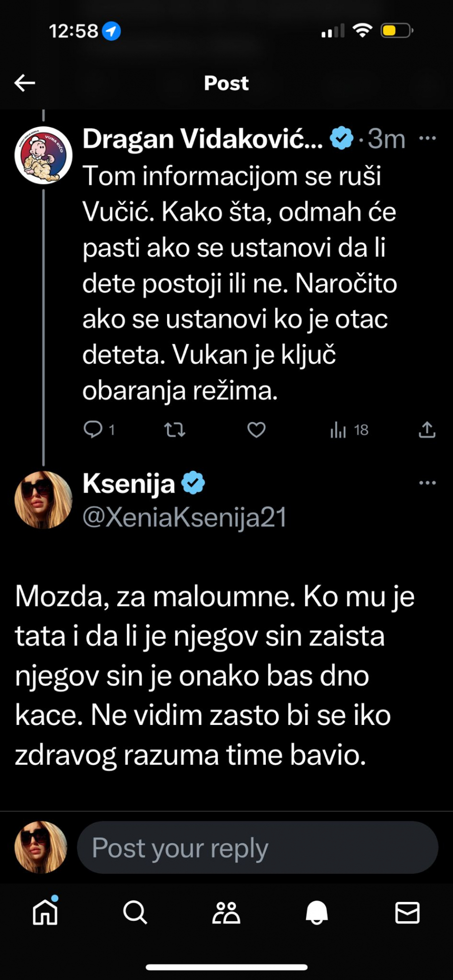Open the Search tab icon
Viewport: 453px width, 980px height.
click(134, 914)
